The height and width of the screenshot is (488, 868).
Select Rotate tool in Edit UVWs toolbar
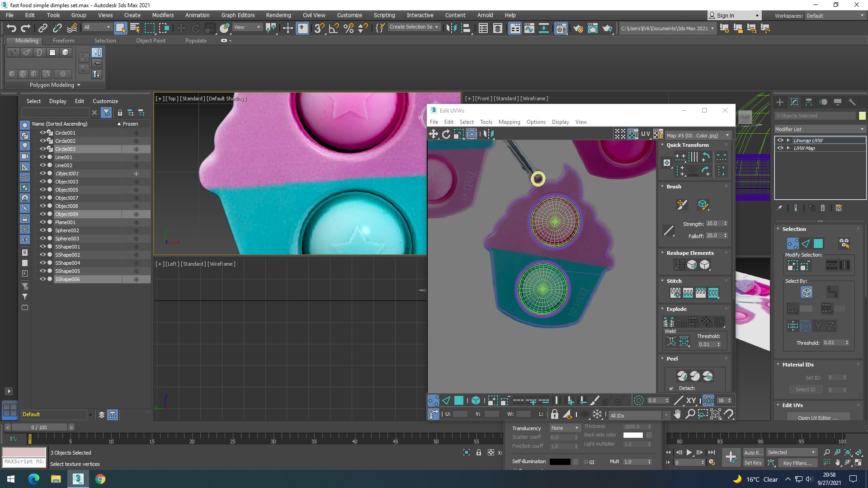click(446, 134)
